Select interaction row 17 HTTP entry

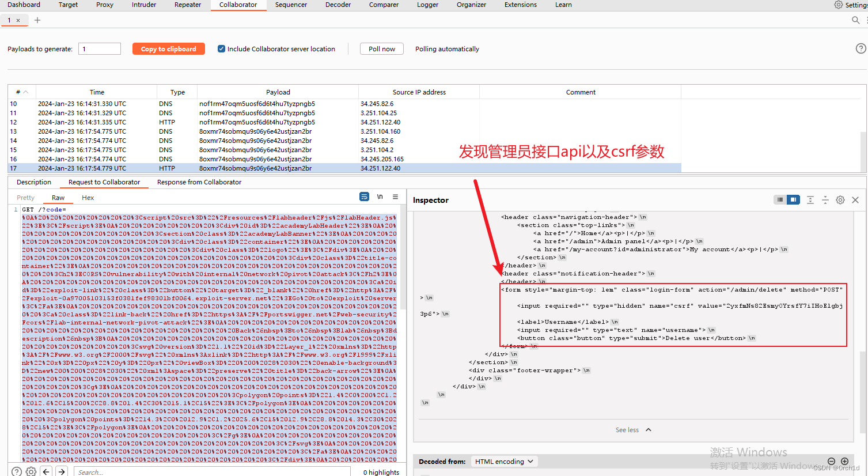coord(344,168)
